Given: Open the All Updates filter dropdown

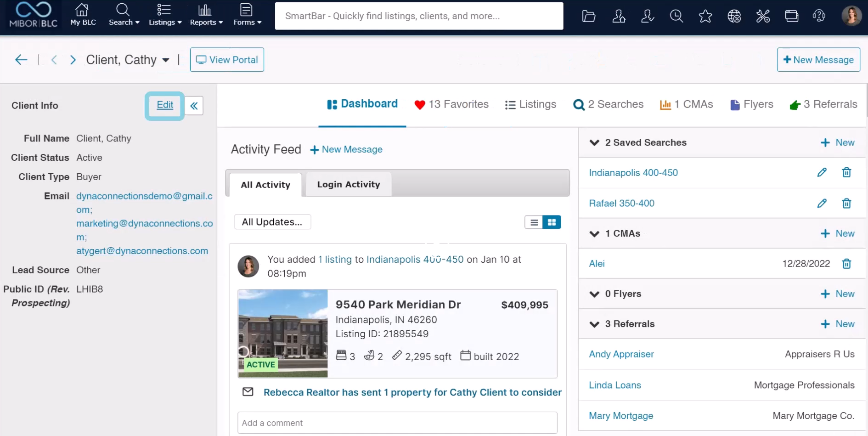Looking at the screenshot, I should (x=272, y=222).
